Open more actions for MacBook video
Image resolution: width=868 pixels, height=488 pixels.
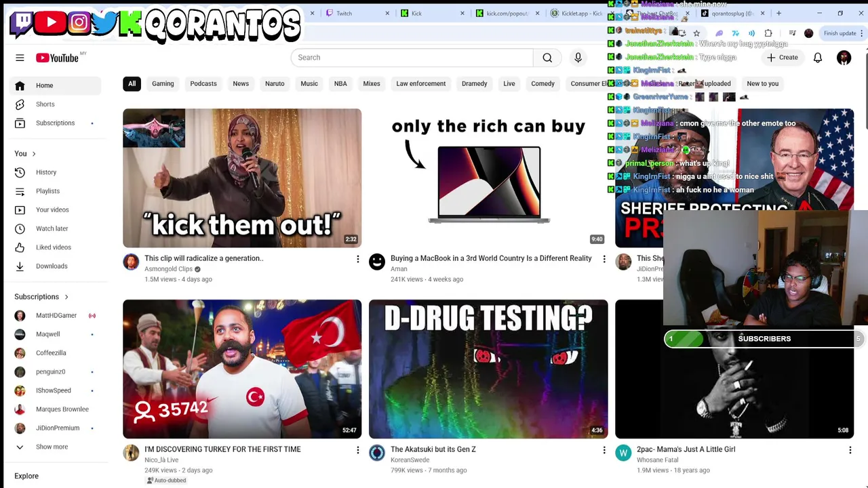pyautogui.click(x=604, y=259)
